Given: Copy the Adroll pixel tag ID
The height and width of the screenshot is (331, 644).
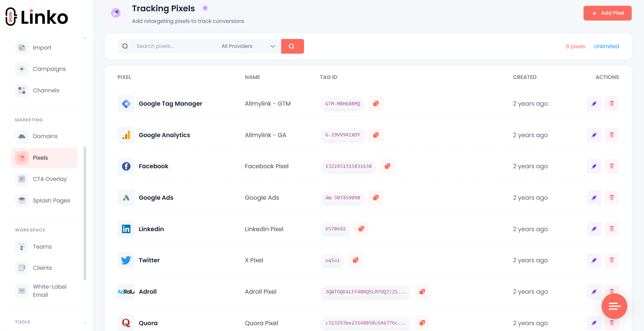Looking at the screenshot, I should [x=422, y=292].
